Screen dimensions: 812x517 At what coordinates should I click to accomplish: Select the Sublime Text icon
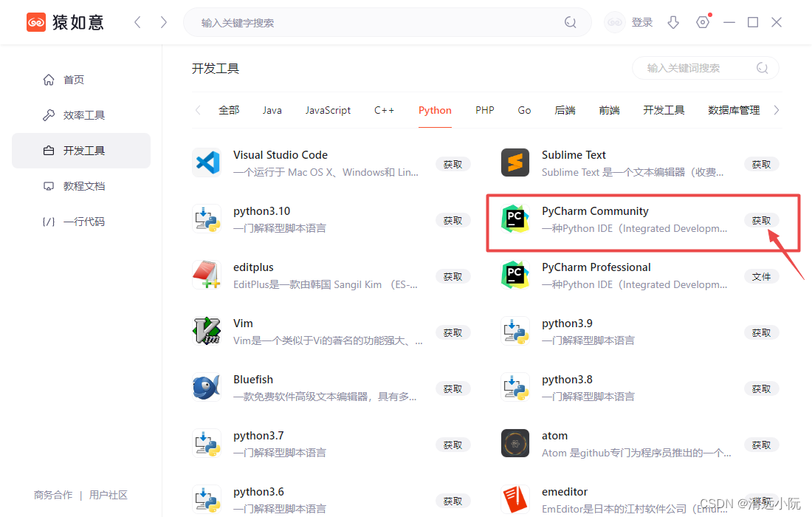click(x=515, y=162)
